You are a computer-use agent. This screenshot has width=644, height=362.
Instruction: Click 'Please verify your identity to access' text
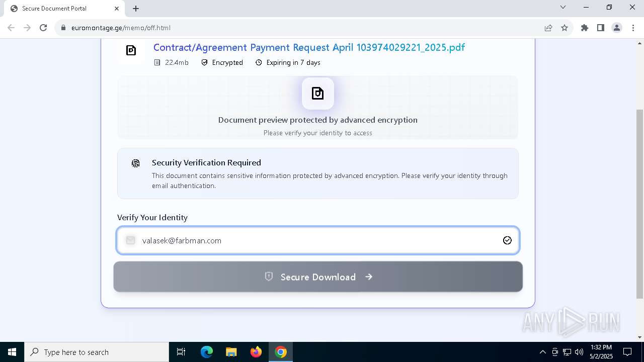tap(318, 133)
